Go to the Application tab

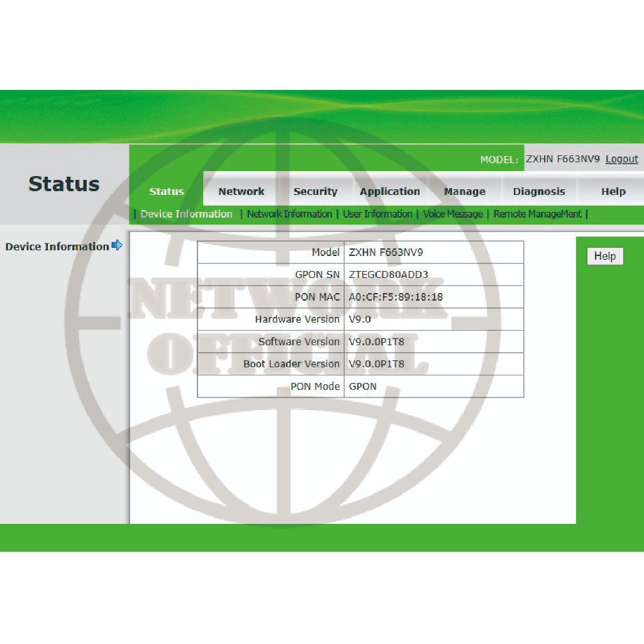pyautogui.click(x=390, y=192)
